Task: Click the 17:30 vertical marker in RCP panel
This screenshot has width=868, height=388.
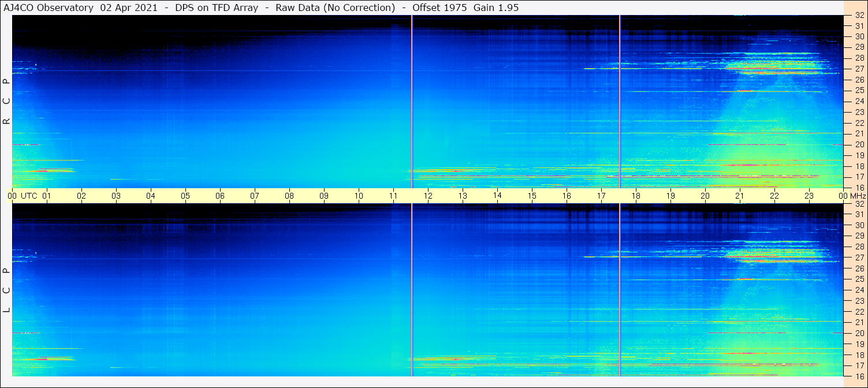Action: point(620,101)
